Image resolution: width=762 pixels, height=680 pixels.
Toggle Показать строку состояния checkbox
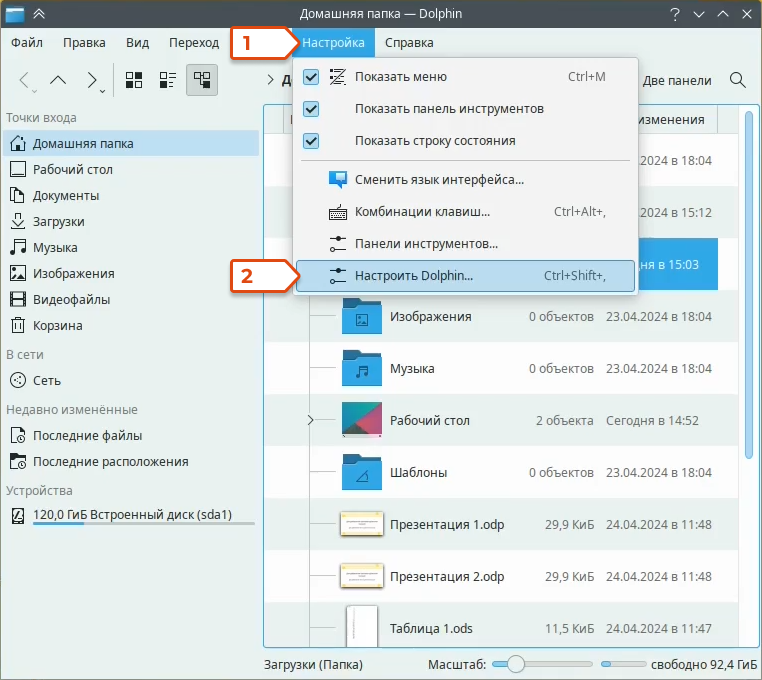coord(311,141)
